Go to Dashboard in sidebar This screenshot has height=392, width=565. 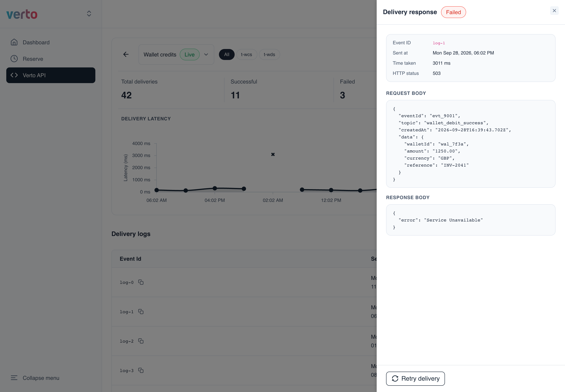click(x=51, y=42)
